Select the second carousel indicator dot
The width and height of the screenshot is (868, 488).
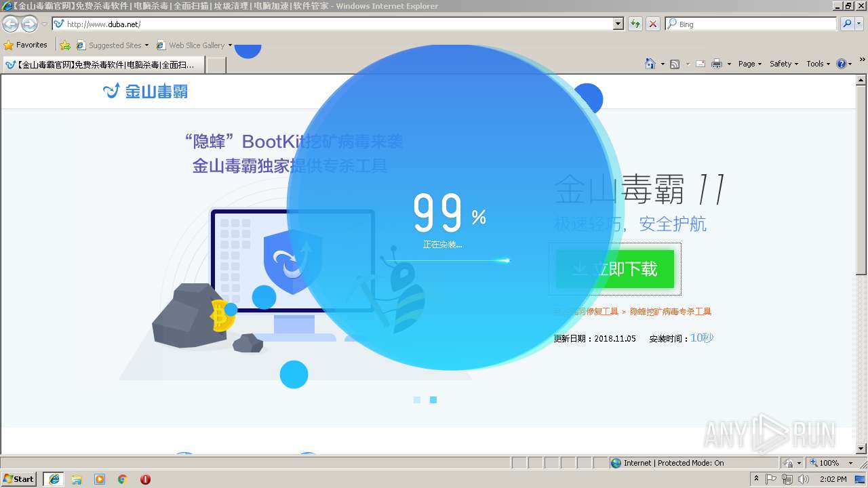tap(433, 400)
